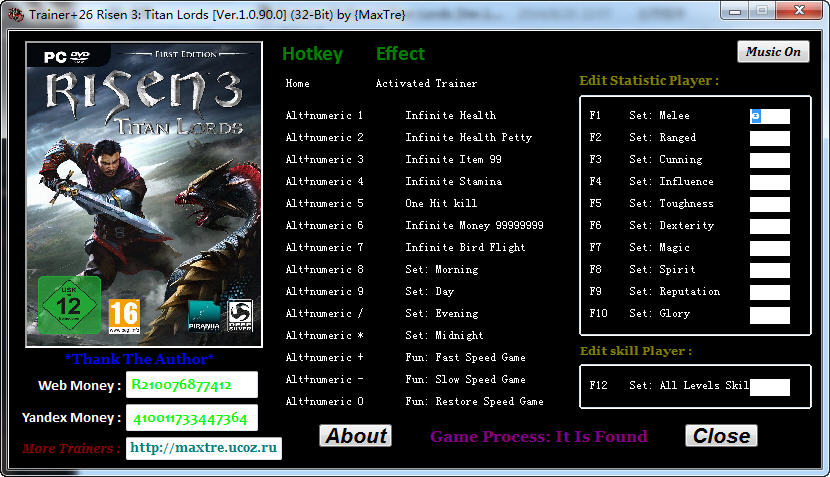830x477 pixels.
Task: Focus the F9 Set Reputation input field
Action: coord(770,292)
